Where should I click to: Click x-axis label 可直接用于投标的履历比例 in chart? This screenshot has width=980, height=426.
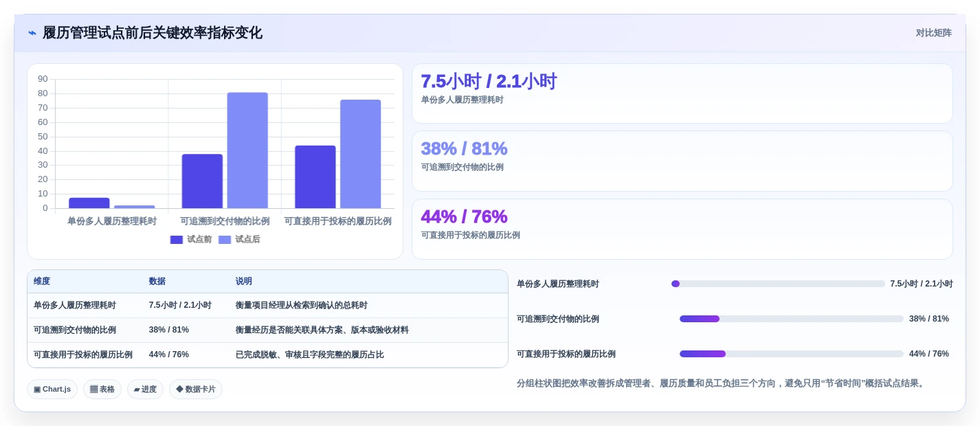tap(338, 221)
